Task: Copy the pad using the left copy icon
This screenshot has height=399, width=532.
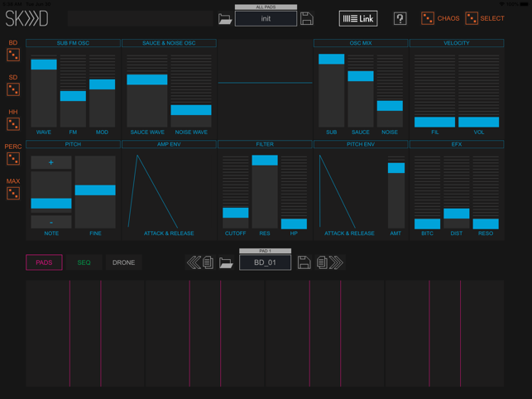Action: click(208, 262)
